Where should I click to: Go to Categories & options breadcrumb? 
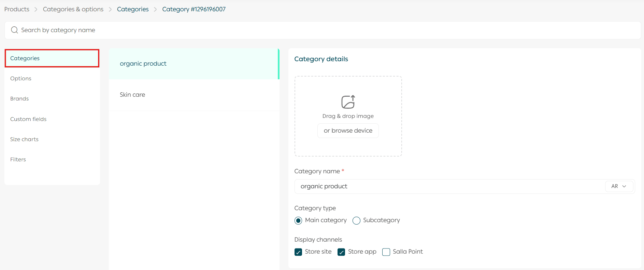pos(73,9)
